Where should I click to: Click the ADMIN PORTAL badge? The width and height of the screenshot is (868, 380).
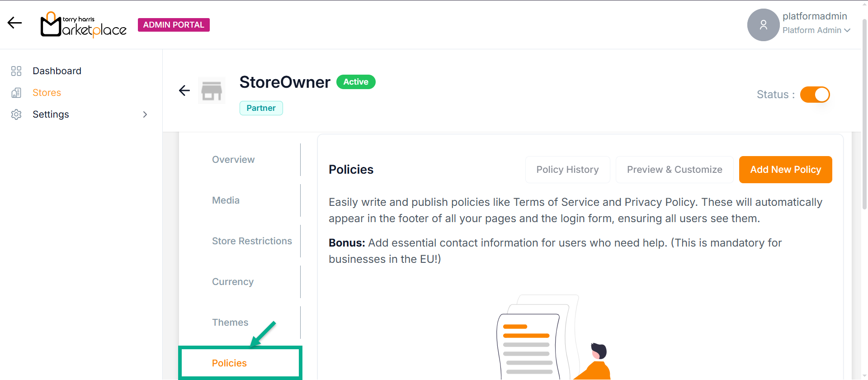click(174, 25)
